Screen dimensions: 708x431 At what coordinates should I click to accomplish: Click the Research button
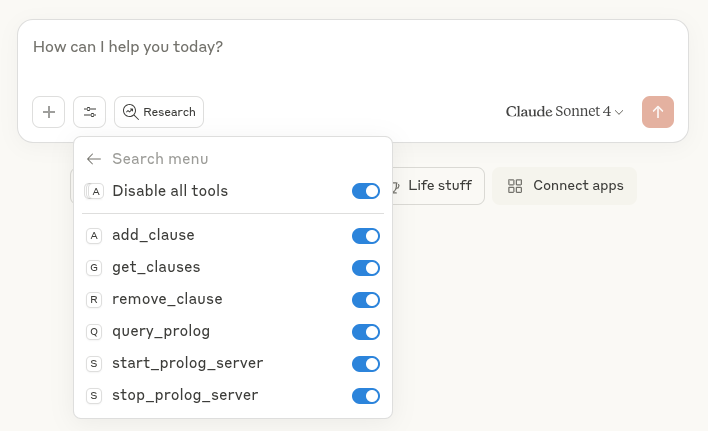click(x=159, y=112)
